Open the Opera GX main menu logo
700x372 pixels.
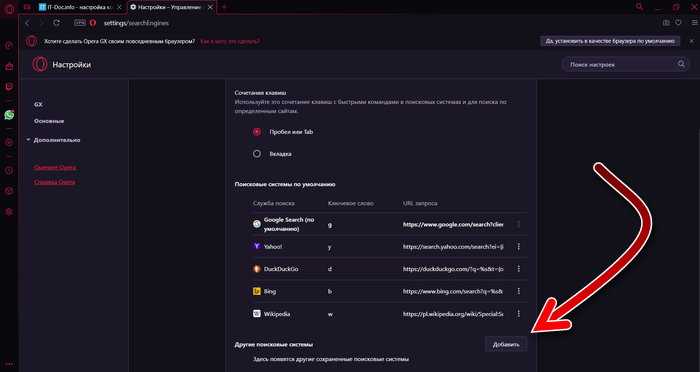9,8
